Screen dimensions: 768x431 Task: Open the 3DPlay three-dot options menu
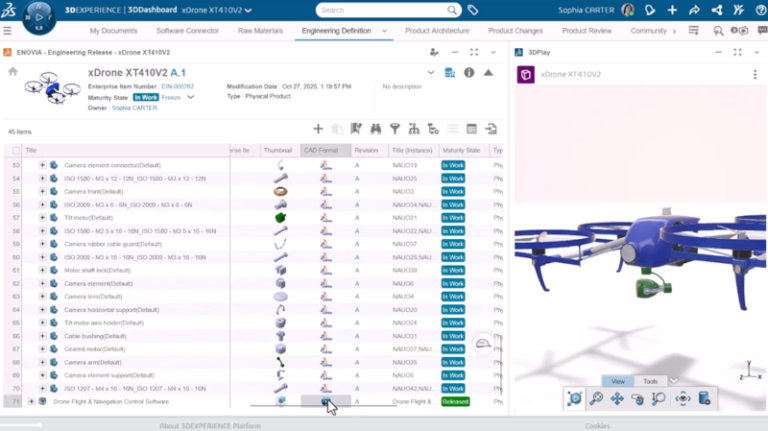point(755,74)
